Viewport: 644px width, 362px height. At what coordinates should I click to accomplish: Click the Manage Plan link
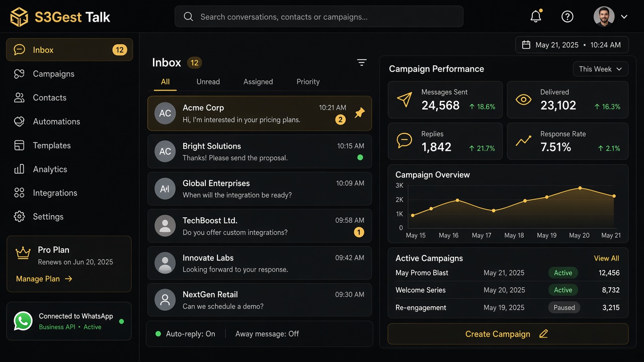tap(44, 279)
